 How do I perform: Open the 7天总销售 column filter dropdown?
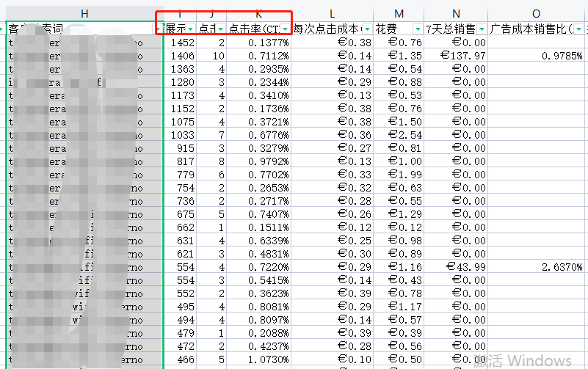(482, 29)
